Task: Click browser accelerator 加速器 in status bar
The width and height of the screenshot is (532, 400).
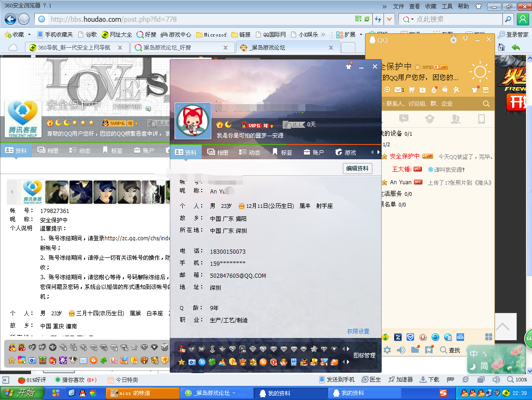Action: [x=401, y=380]
